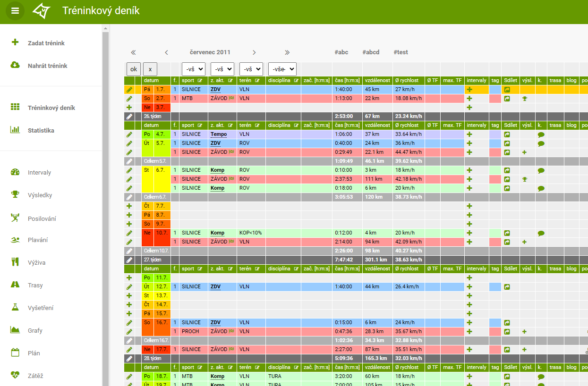Image resolution: width=588 pixels, height=386 pixels.
Task: Jump forward a year with the double-right chevron
Action: click(x=287, y=52)
